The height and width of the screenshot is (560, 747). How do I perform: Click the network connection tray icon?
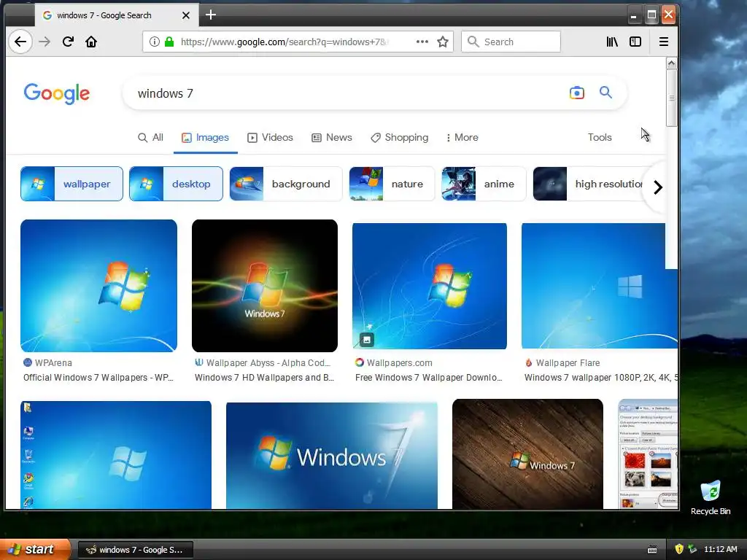tap(692, 549)
